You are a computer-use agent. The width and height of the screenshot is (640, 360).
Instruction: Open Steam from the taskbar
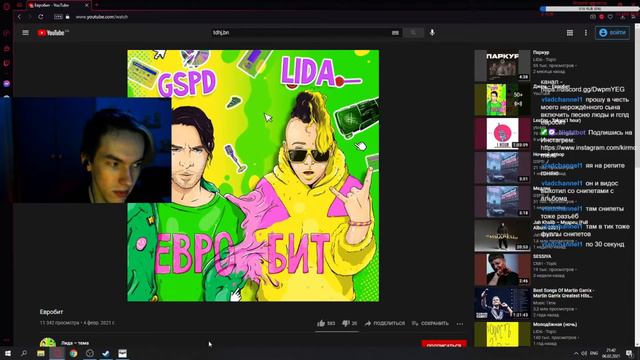tap(106, 353)
